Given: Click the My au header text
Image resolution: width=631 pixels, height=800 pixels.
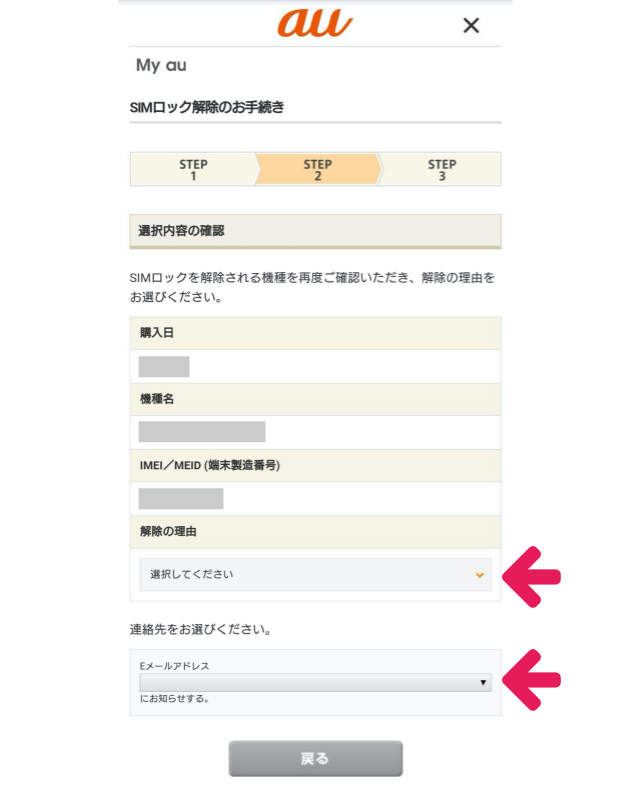Looking at the screenshot, I should 161,66.
